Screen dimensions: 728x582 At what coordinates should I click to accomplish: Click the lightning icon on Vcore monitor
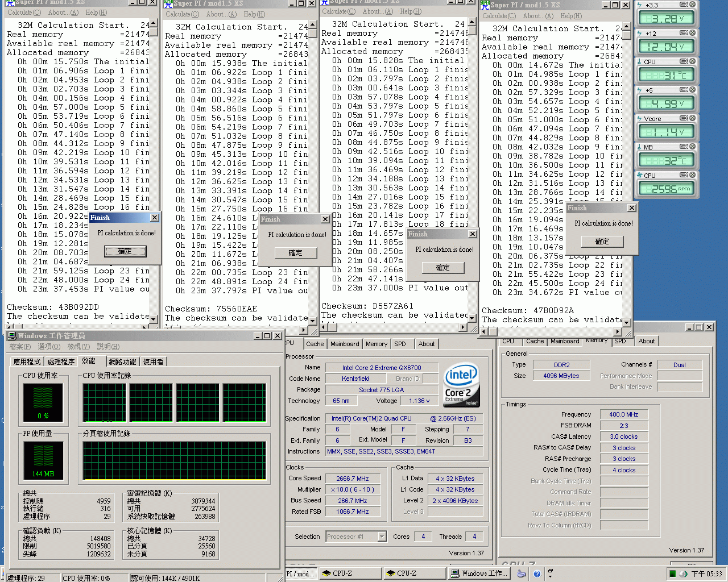pyautogui.click(x=640, y=119)
